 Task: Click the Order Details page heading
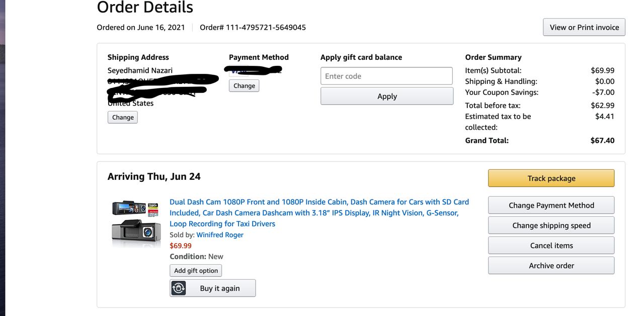[x=145, y=8]
